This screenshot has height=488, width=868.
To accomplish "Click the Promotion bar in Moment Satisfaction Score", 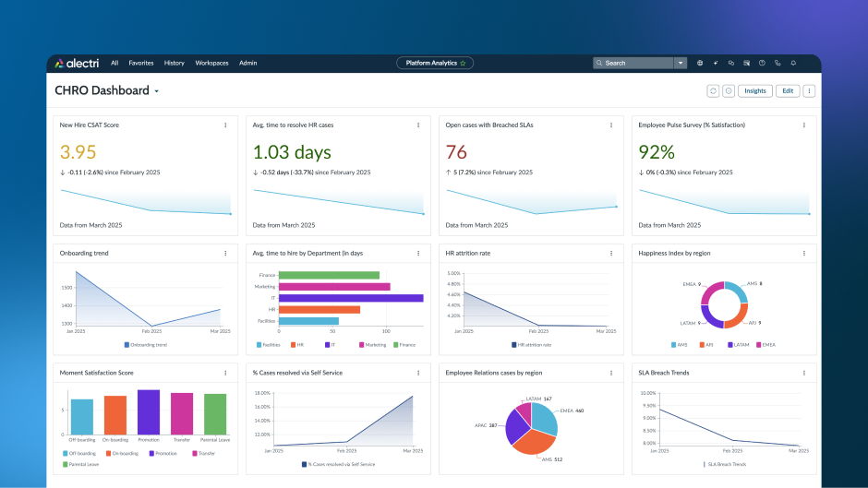I will pyautogui.click(x=149, y=412).
